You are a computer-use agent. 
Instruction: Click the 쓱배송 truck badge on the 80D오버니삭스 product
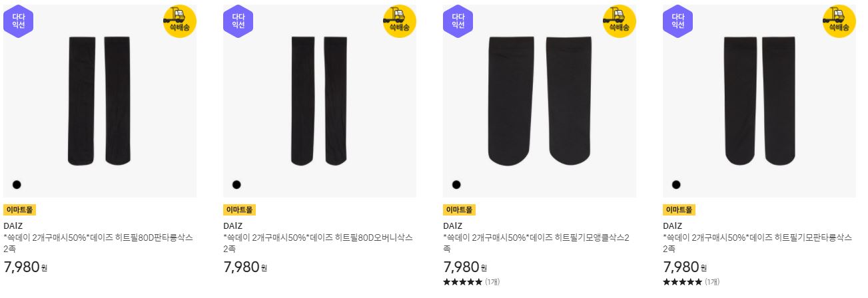(x=400, y=21)
